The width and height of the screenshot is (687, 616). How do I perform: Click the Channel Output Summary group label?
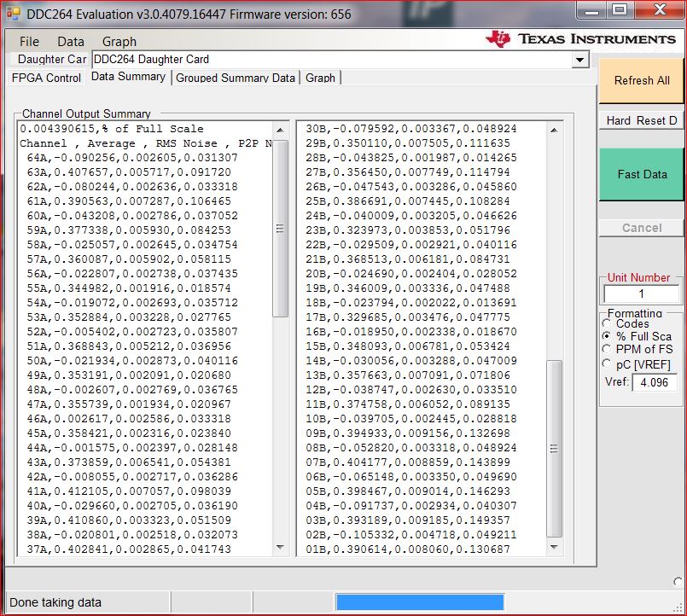(x=86, y=114)
